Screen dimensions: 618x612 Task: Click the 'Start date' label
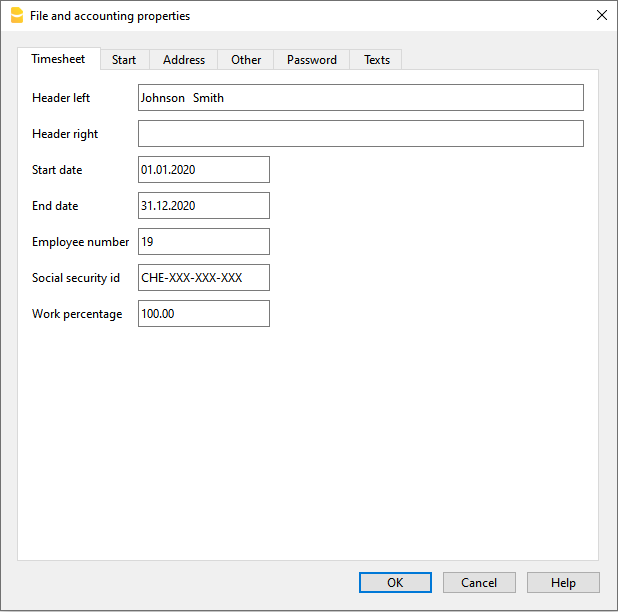click(x=57, y=170)
